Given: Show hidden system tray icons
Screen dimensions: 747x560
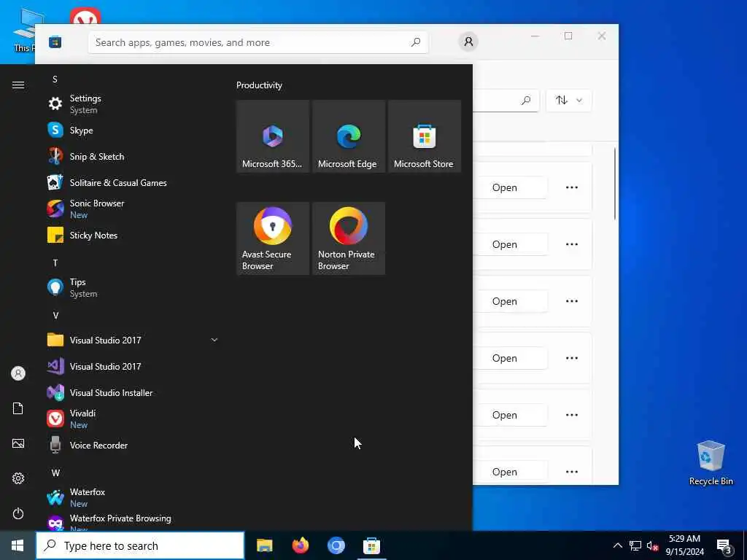Looking at the screenshot, I should tap(617, 545).
